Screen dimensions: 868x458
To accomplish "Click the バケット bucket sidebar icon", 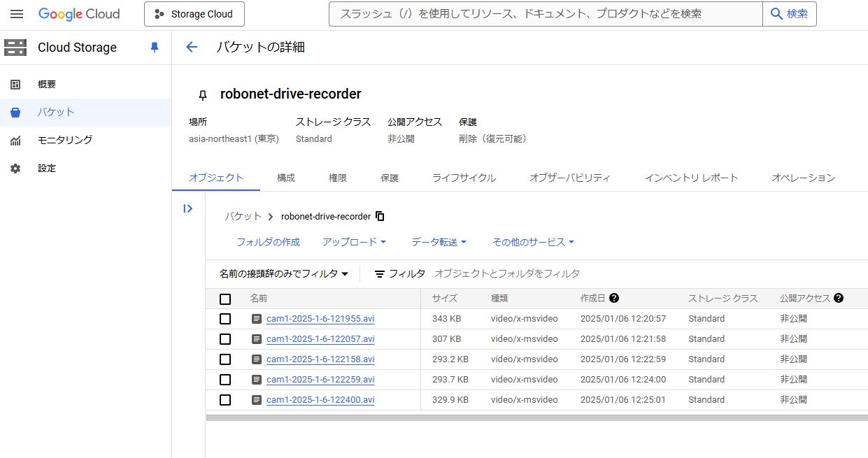I will (x=15, y=112).
